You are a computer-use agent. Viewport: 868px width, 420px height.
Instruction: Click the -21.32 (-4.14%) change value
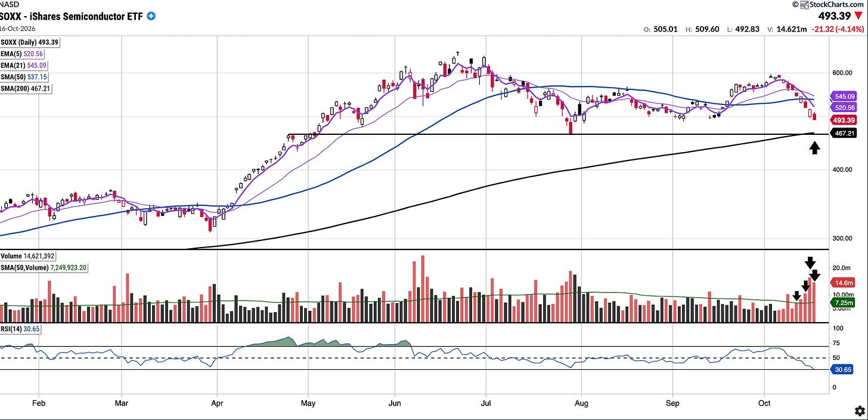(838, 29)
